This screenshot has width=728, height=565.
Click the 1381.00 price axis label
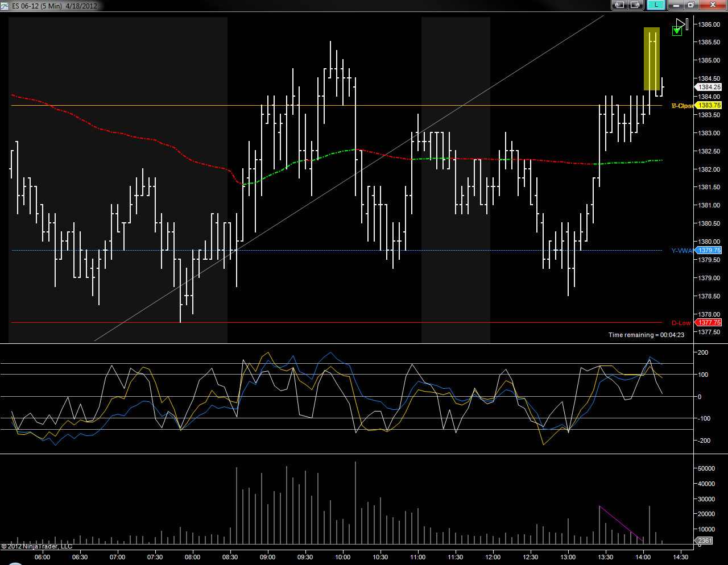709,205
